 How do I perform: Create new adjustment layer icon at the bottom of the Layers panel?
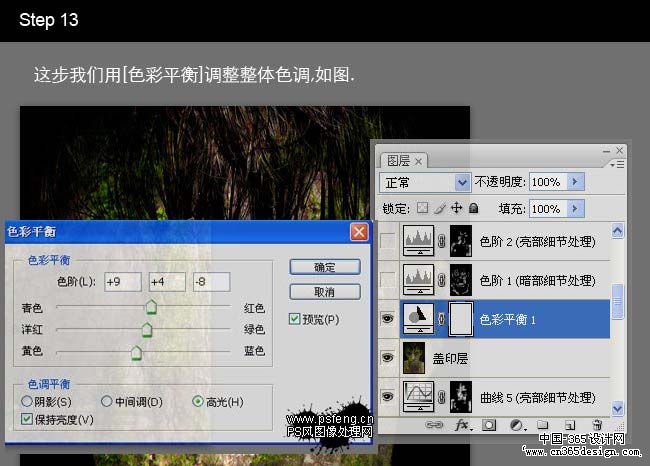coord(517,425)
